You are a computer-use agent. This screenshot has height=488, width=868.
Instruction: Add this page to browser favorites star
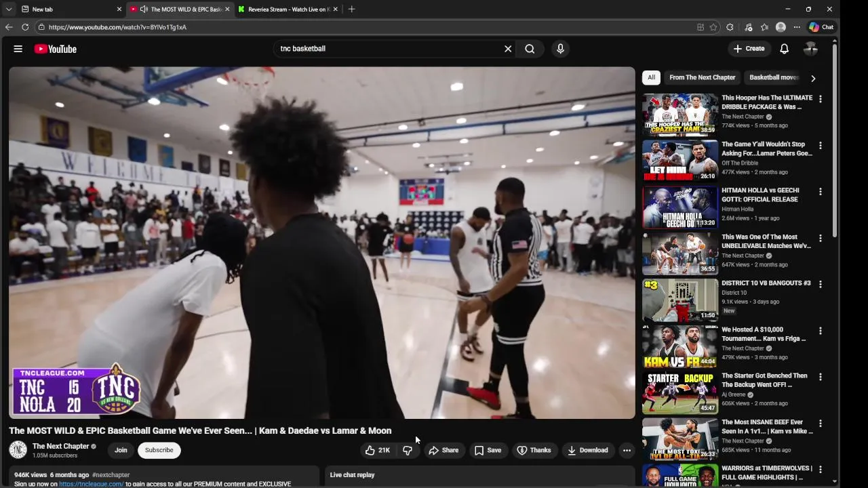coord(713,27)
